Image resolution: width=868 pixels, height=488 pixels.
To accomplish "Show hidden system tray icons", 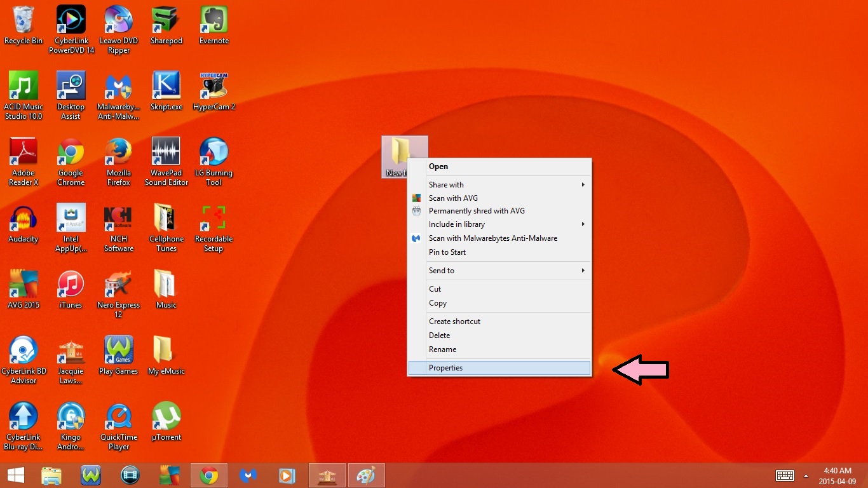I will 806,475.
